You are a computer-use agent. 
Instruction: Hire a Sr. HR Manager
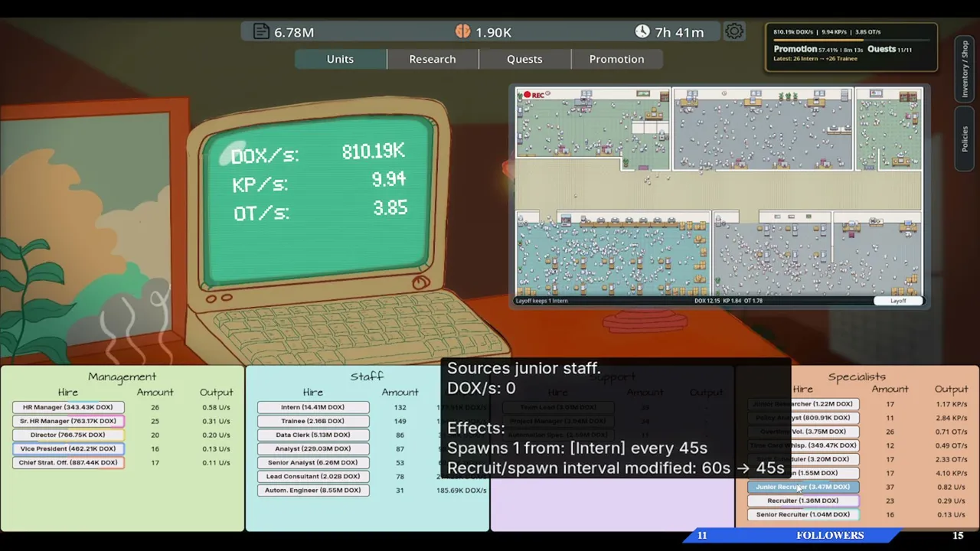68,421
